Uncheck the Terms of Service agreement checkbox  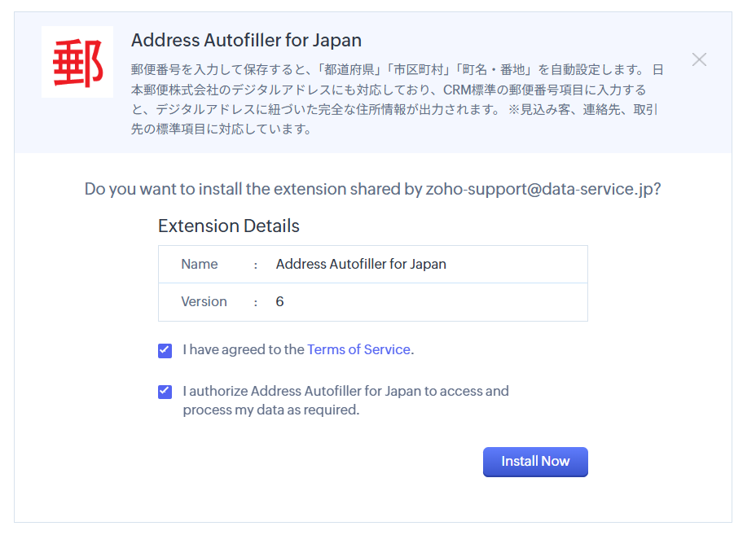(165, 350)
